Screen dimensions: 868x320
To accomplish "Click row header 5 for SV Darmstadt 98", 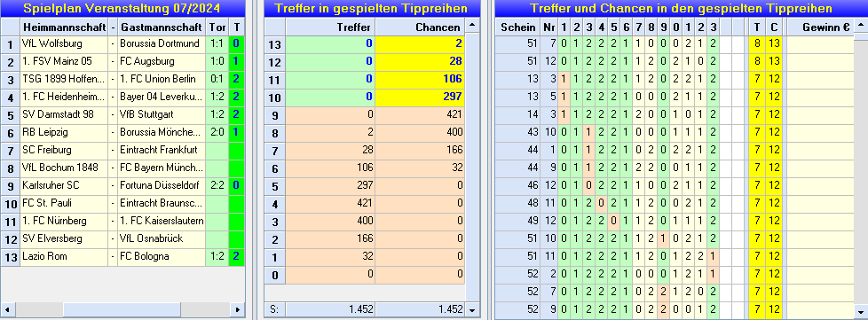I will tap(10, 114).
